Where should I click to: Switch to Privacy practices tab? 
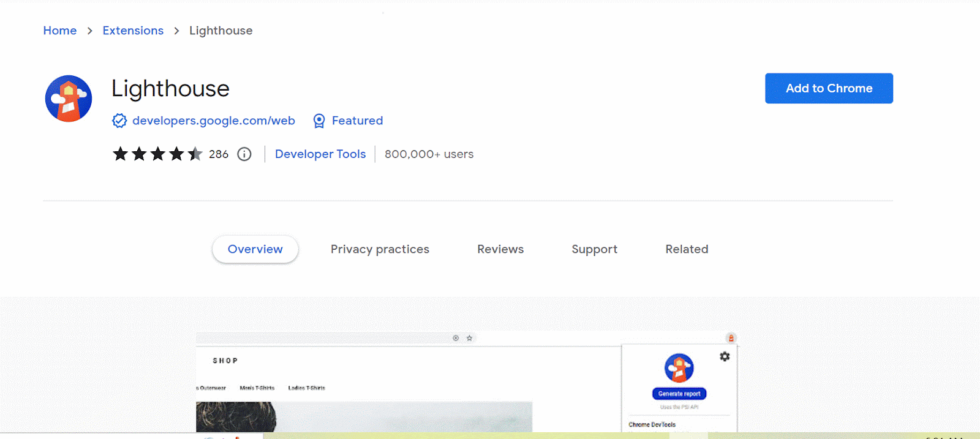380,249
